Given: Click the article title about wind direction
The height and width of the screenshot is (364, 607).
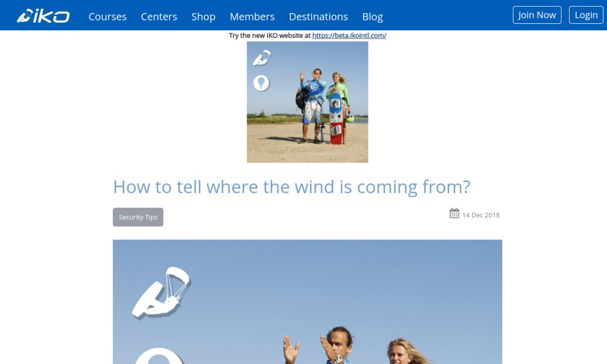Looking at the screenshot, I should pos(292,187).
